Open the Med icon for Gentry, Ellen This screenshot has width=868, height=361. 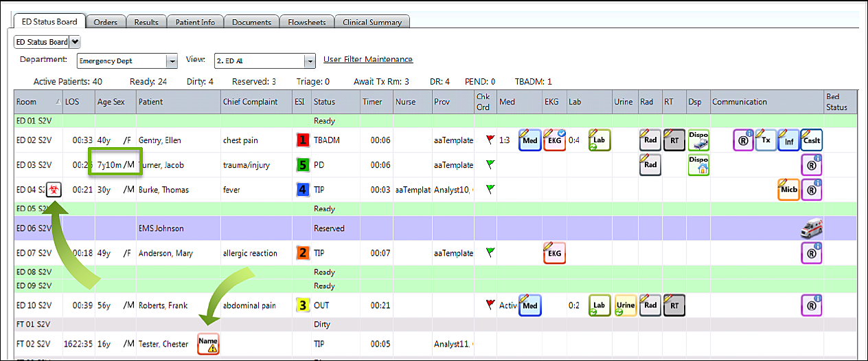pyautogui.click(x=530, y=140)
